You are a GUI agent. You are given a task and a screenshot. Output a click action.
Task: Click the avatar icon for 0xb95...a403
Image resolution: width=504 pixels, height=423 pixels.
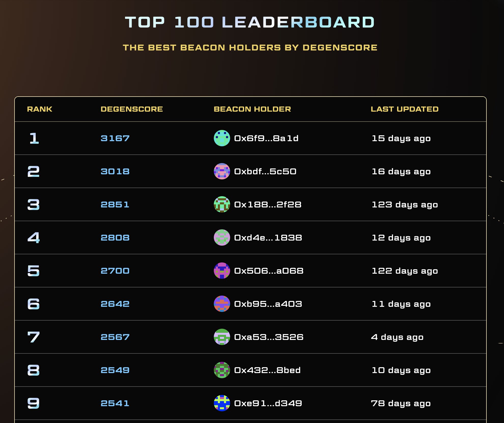click(x=222, y=304)
